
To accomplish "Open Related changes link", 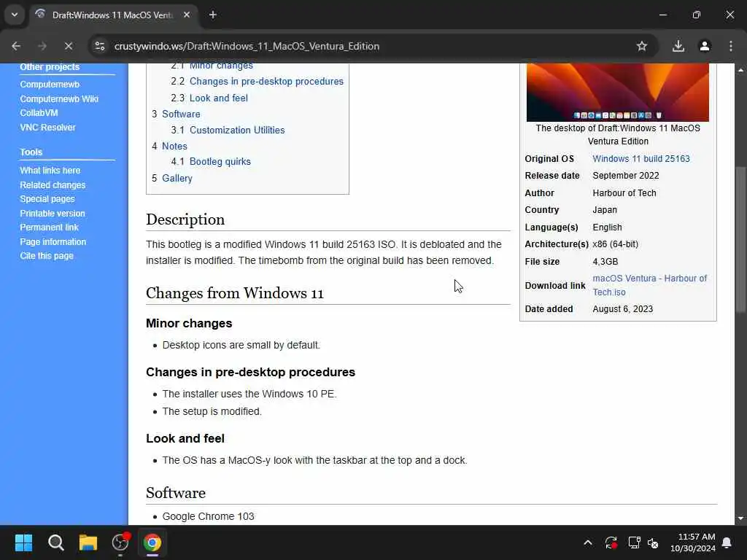I will pyautogui.click(x=53, y=184).
